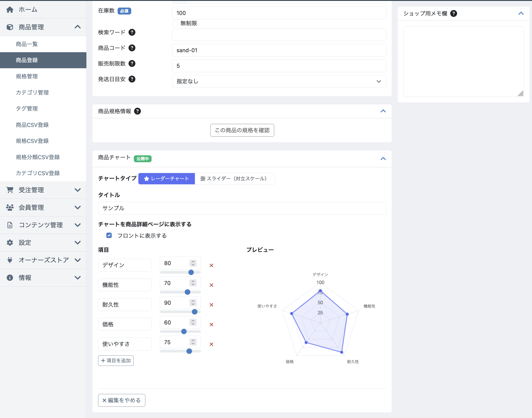This screenshot has width=532, height=418.
Task: Remove the 使いやすさ chart item
Action: click(x=212, y=344)
